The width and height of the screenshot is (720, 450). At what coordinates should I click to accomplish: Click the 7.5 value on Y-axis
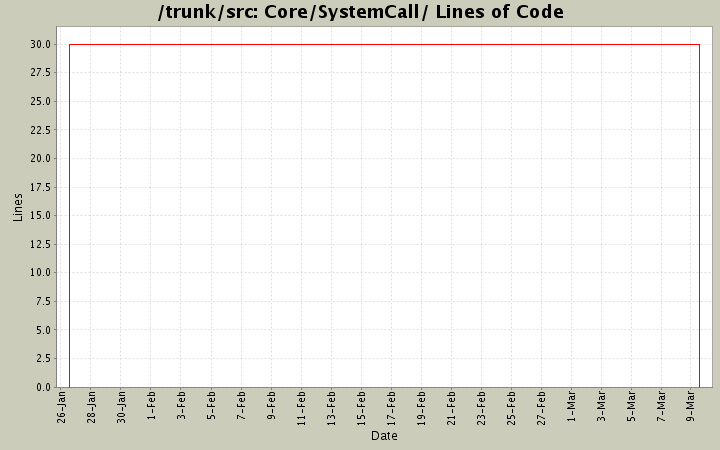coord(44,301)
